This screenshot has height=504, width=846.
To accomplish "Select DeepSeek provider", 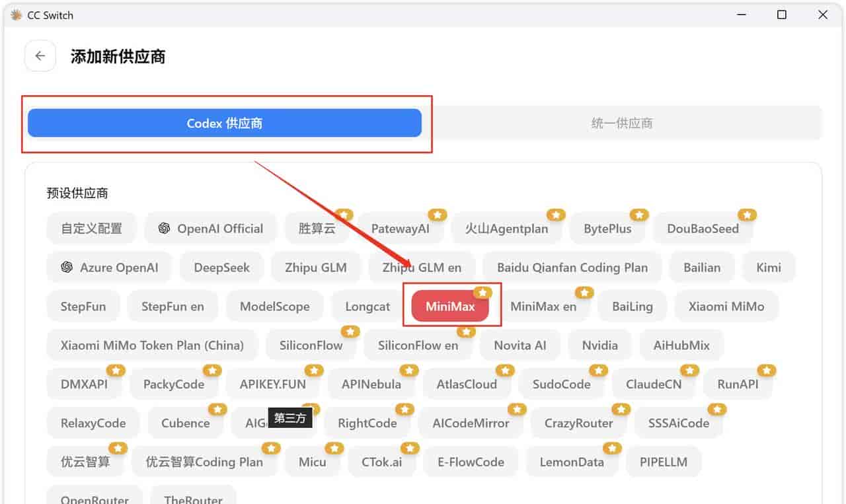I will pos(222,268).
